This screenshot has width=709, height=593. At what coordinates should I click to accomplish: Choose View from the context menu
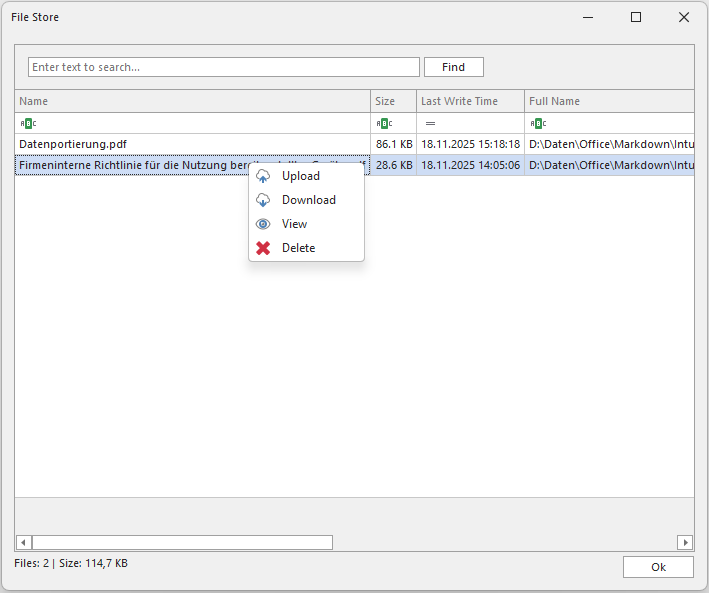tap(306, 224)
